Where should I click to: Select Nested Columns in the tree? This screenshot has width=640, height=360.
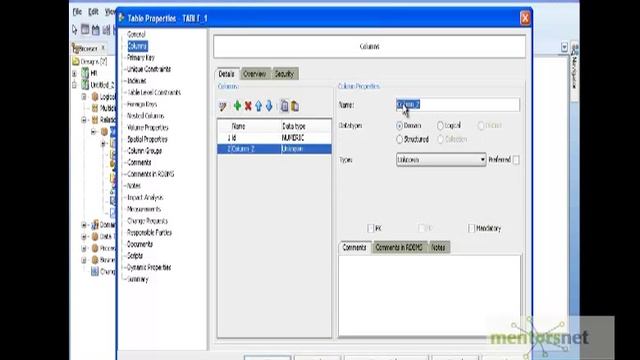pyautogui.click(x=146, y=116)
